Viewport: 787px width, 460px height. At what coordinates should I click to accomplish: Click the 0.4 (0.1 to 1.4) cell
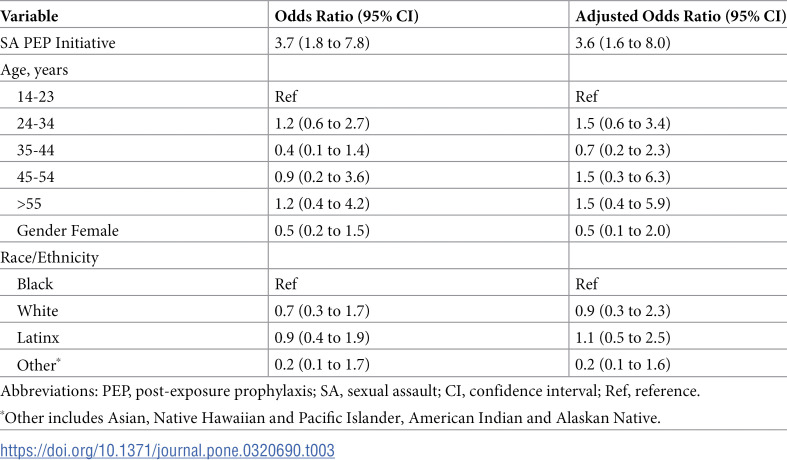pyautogui.click(x=322, y=150)
